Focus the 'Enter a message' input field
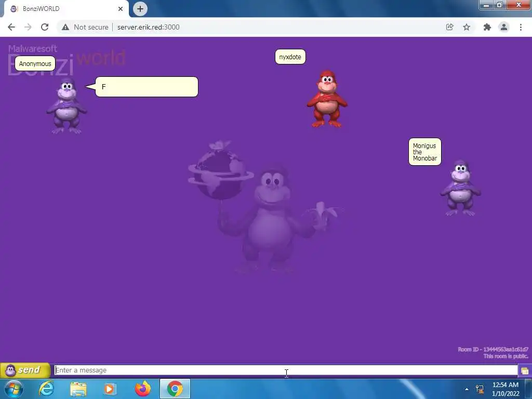532x399 pixels. click(x=286, y=370)
